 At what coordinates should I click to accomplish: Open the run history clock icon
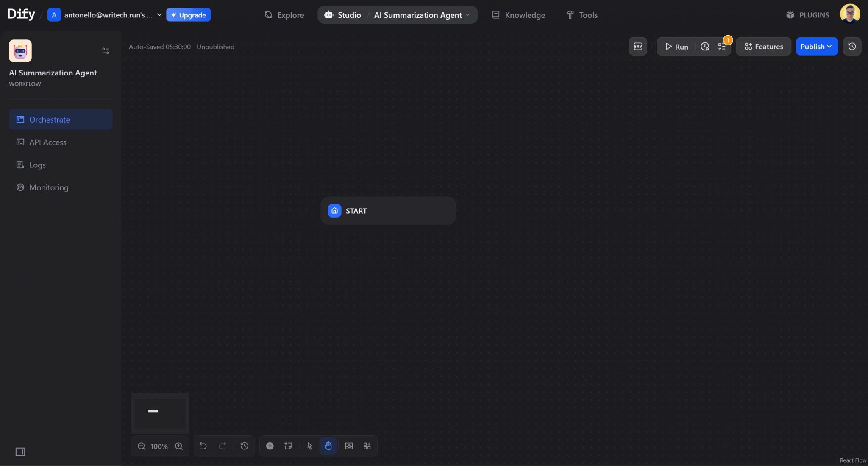(705, 47)
